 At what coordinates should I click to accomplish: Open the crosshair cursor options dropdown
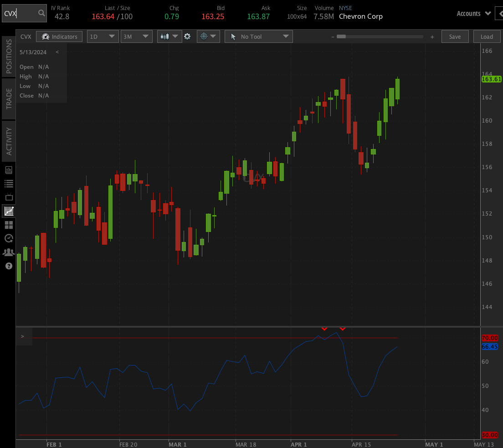click(x=208, y=36)
